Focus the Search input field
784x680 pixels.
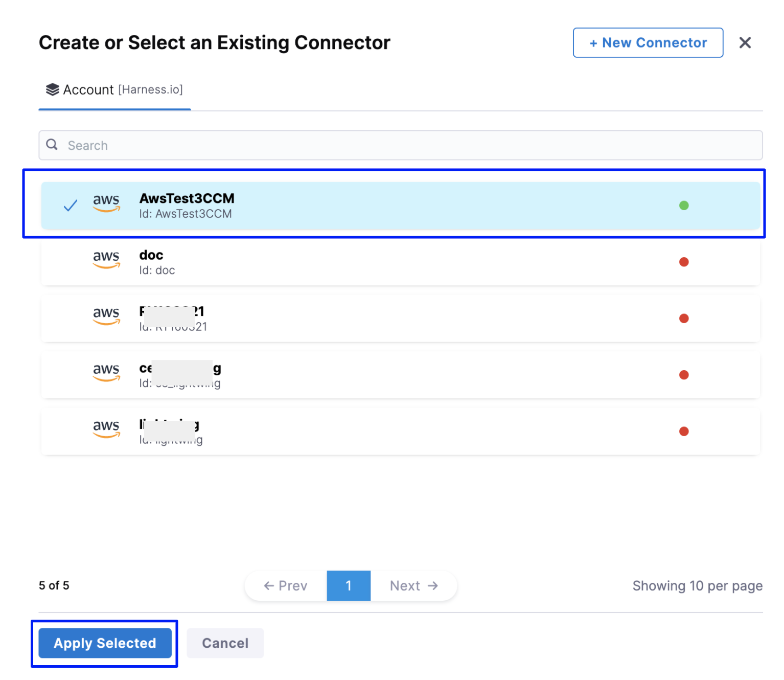[401, 145]
